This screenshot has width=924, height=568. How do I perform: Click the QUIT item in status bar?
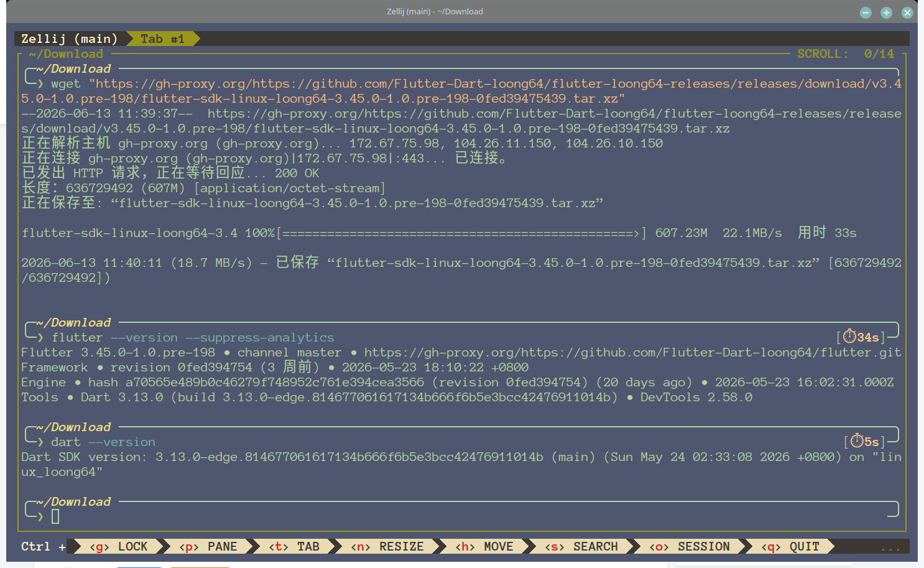pos(790,546)
